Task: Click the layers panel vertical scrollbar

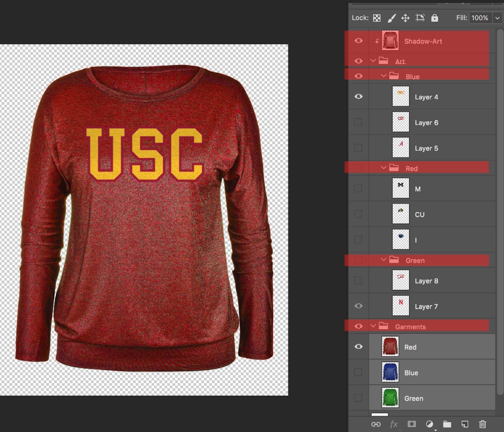Action: [x=499, y=212]
